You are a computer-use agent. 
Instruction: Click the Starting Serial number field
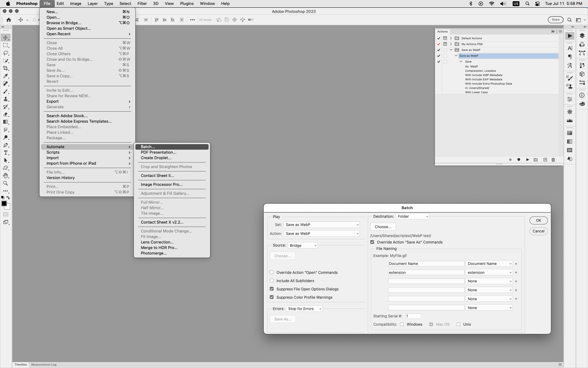(413, 316)
